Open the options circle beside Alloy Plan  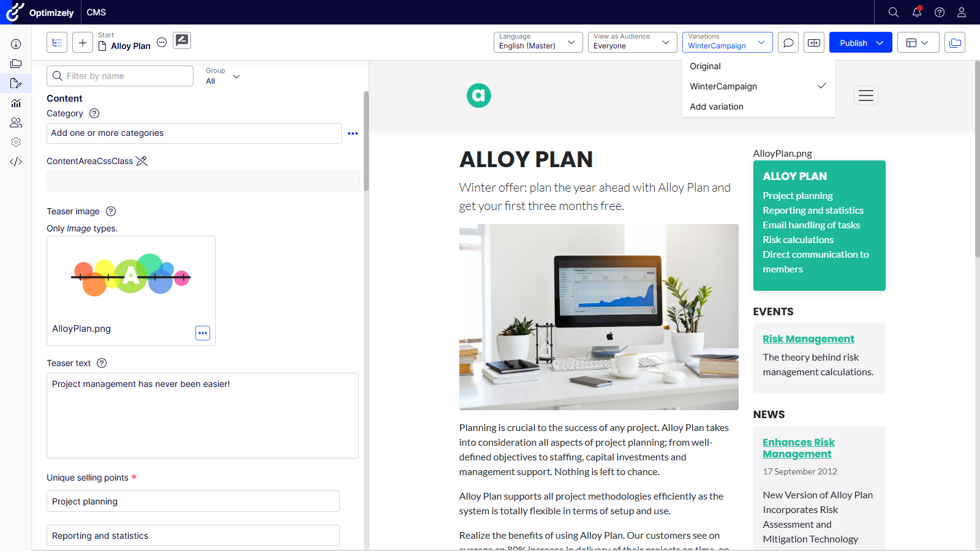pos(162,42)
